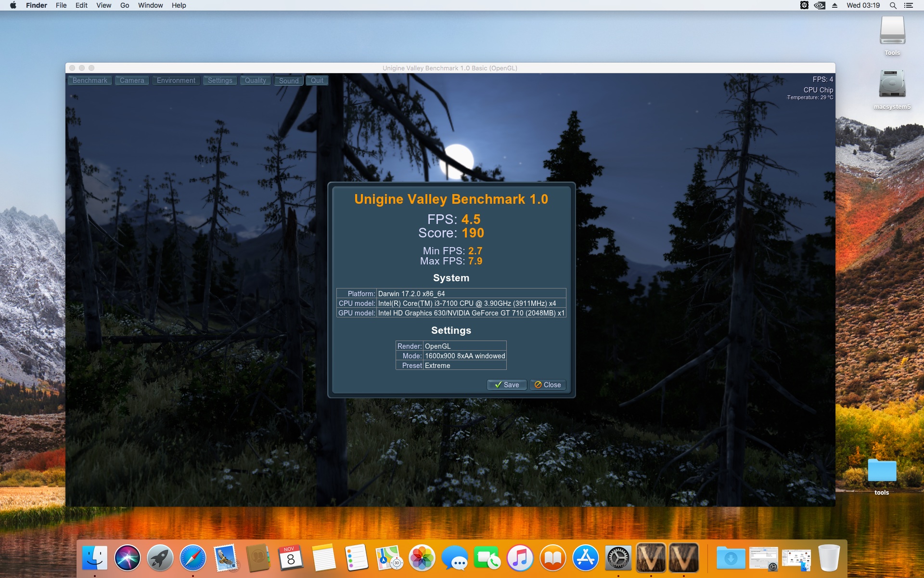Open the Go menu in Finder
This screenshot has width=924, height=578.
(125, 5)
